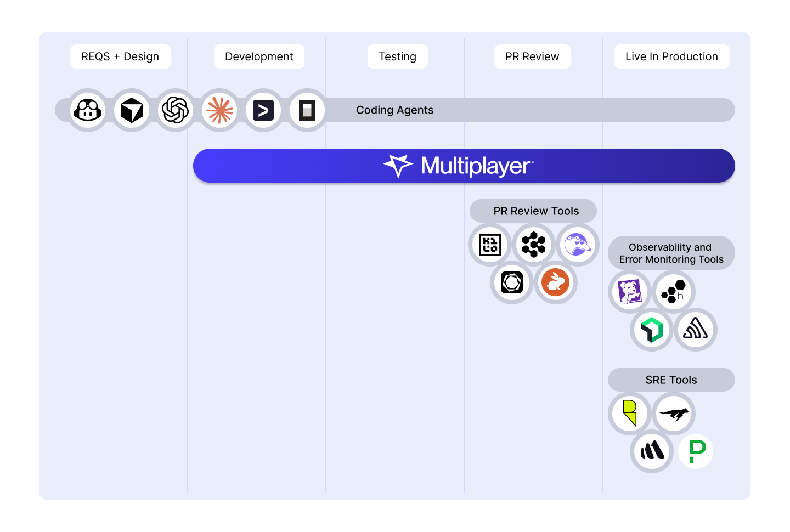
Task: Click the Datadog purple dog icon
Action: (x=630, y=292)
